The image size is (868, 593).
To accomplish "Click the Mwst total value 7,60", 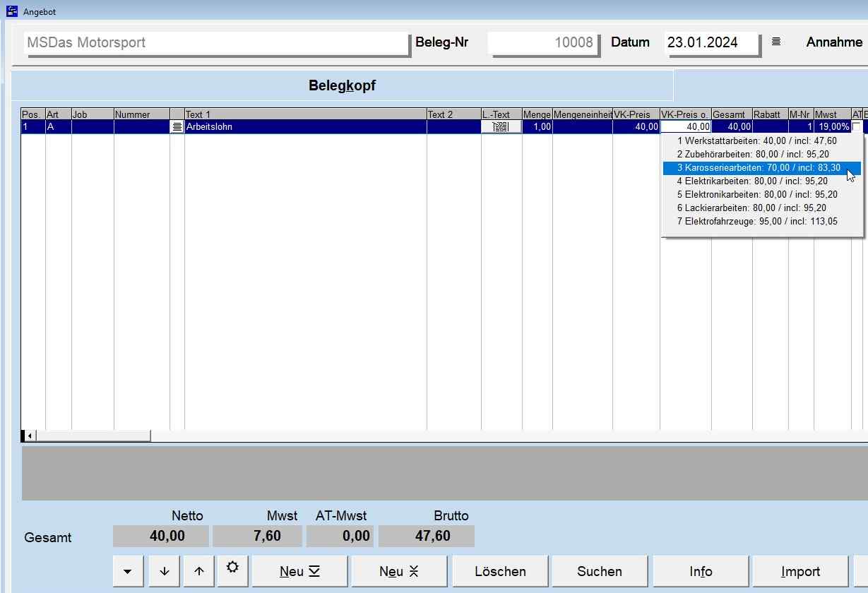I will [257, 537].
